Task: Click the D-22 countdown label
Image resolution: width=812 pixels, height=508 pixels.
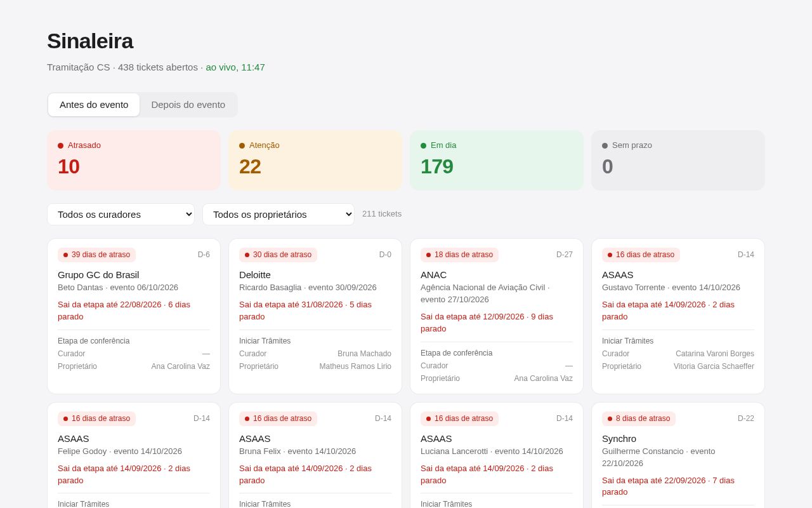Action: coord(746,418)
